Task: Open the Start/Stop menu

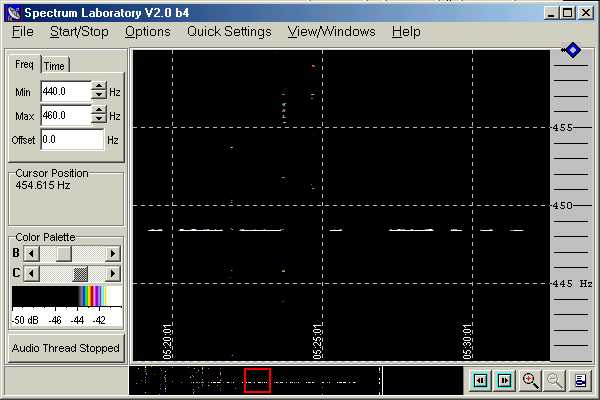Action: coord(79,32)
